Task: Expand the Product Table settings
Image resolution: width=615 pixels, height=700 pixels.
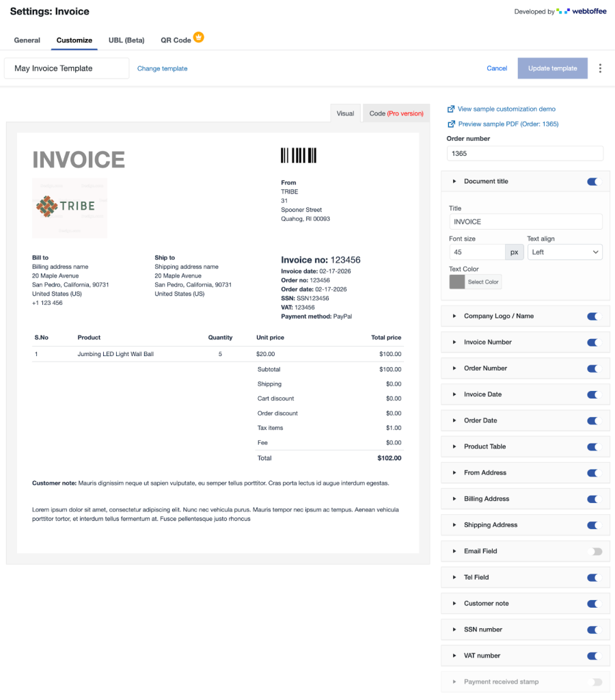Action: (455, 446)
